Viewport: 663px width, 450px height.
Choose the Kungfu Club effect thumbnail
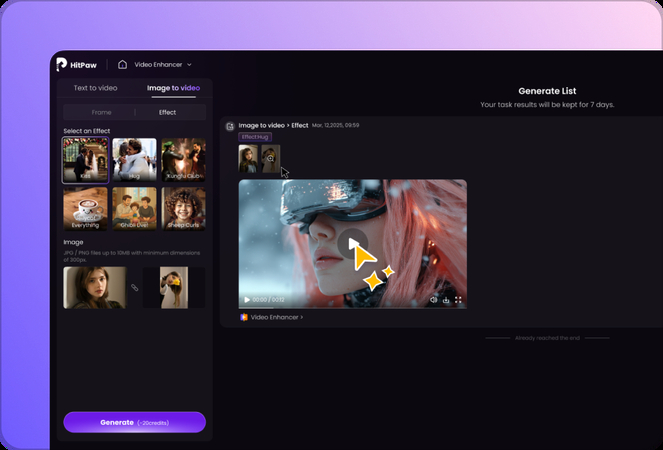[x=184, y=160]
